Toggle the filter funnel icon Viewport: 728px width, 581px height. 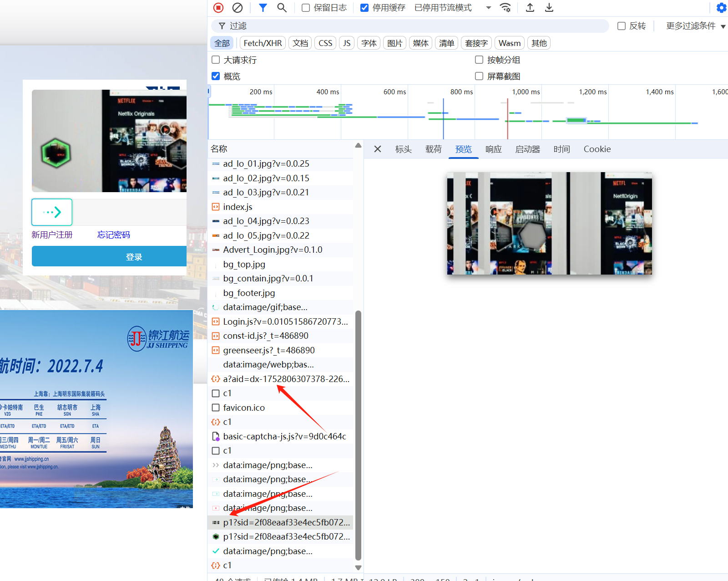pos(263,8)
